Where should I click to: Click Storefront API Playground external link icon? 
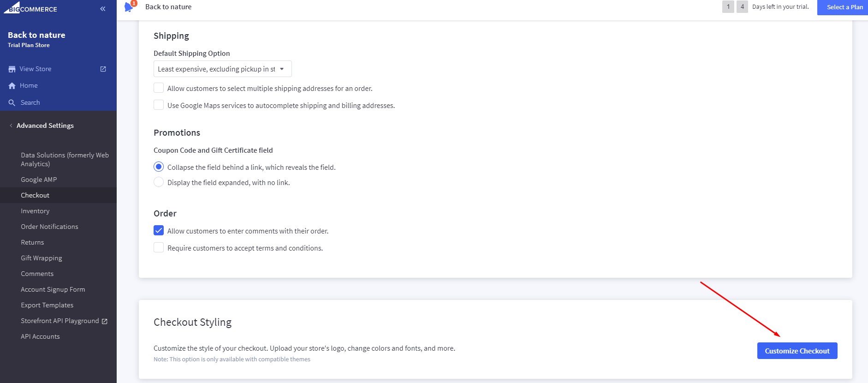(105, 321)
